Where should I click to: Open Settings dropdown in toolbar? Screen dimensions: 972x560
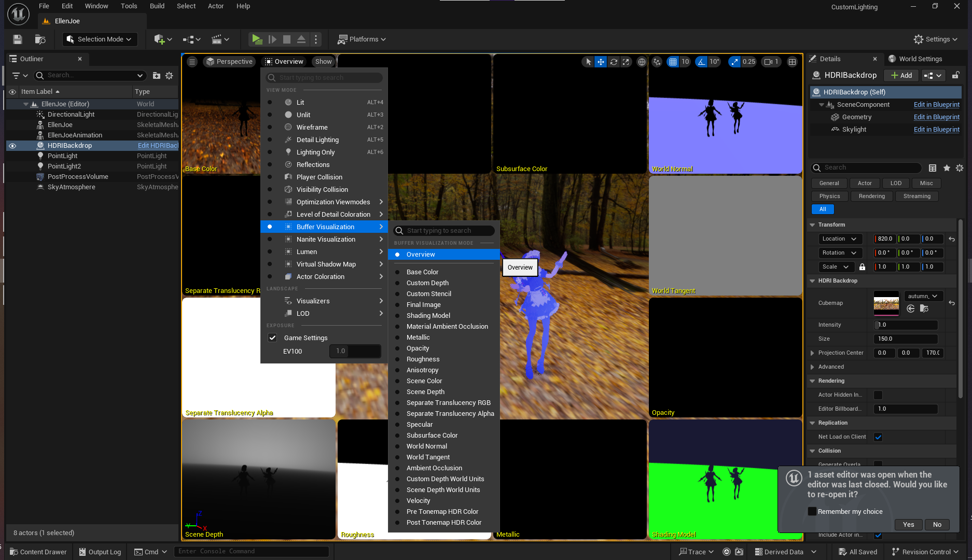(936, 39)
